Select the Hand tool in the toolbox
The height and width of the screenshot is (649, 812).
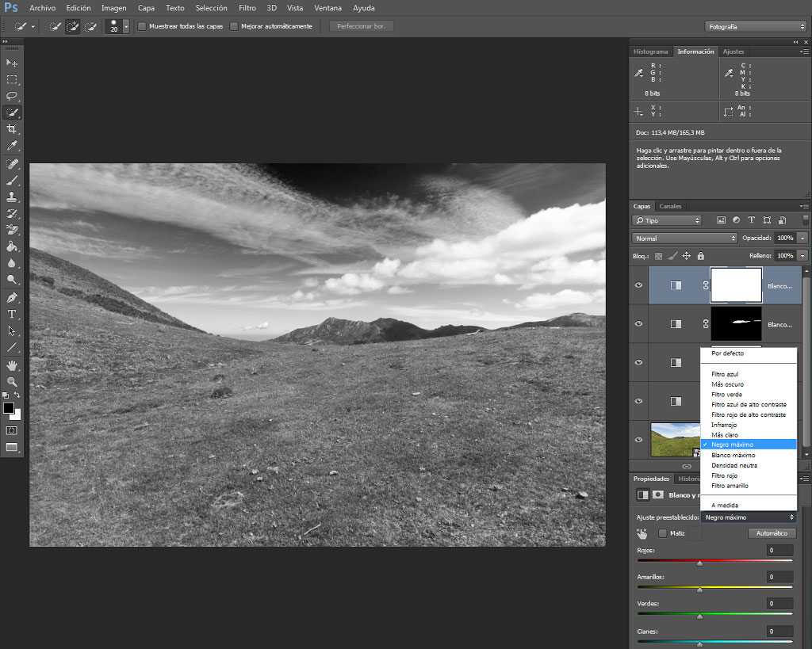[x=11, y=365]
